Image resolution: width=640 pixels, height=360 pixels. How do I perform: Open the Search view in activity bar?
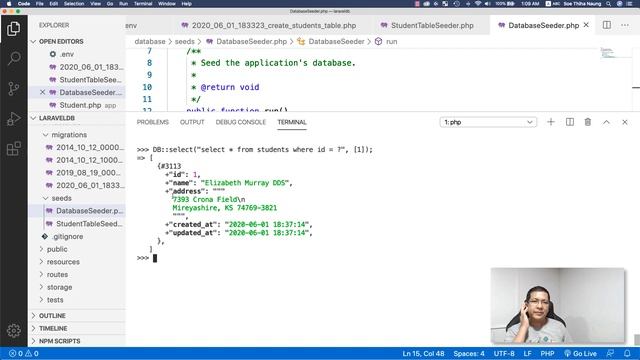13,58
